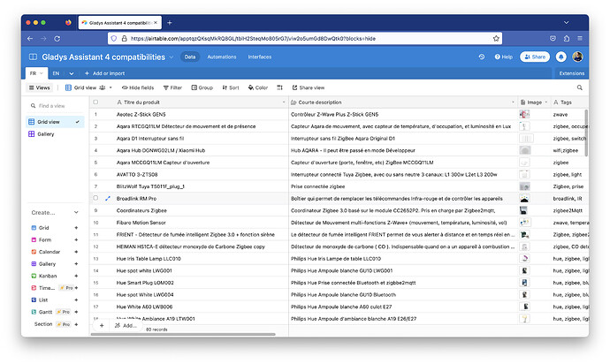Click Add button beside the plus at footer

point(126,326)
